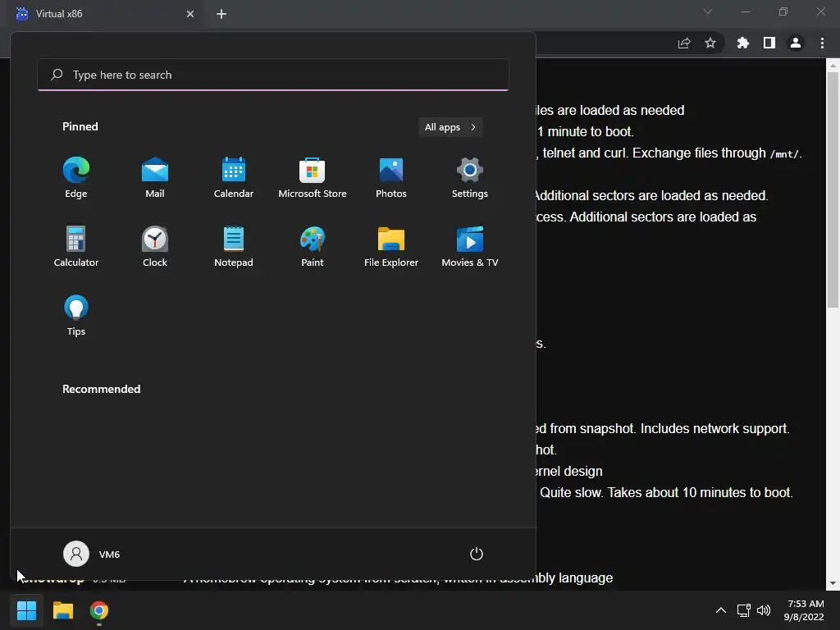This screenshot has width=840, height=630.
Task: Open Chrome's tab search dropdown
Action: click(708, 11)
